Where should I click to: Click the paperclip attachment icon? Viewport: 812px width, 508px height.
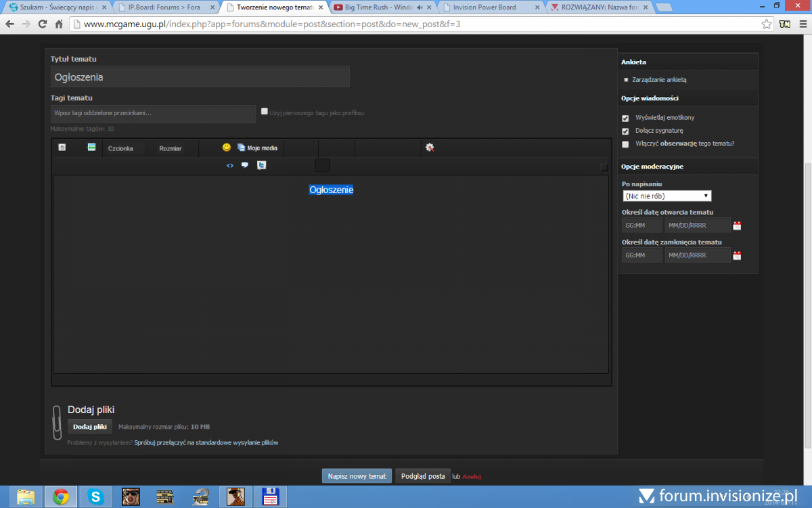(x=57, y=422)
